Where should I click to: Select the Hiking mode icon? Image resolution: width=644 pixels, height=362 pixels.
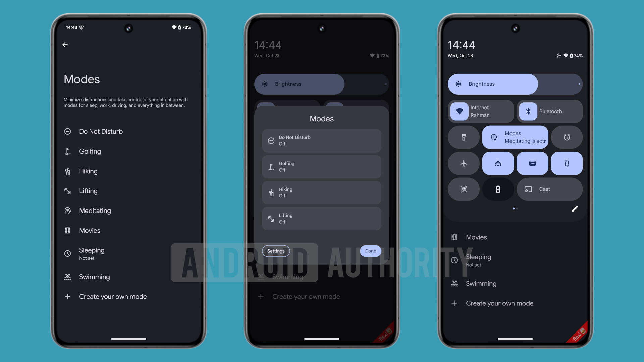(x=67, y=171)
